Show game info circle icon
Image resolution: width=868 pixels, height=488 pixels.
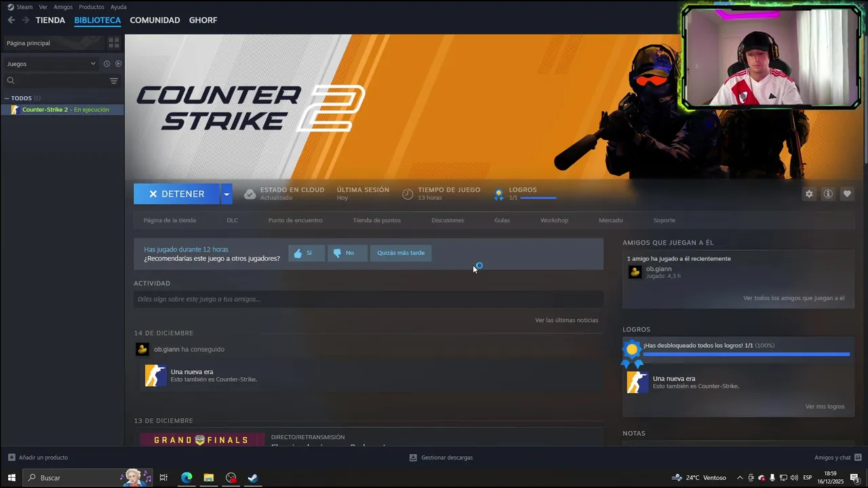click(x=828, y=194)
